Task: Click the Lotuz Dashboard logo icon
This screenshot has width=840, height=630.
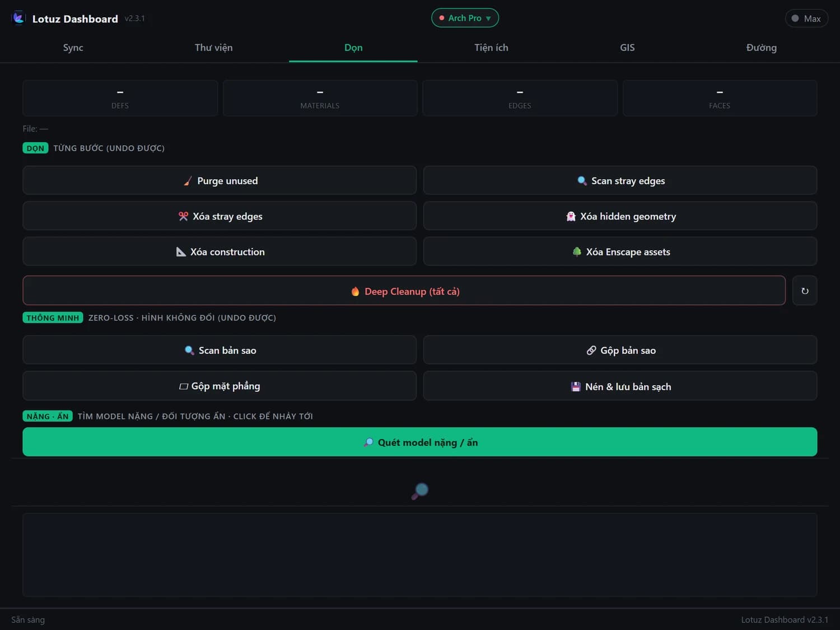Action: pos(18,18)
